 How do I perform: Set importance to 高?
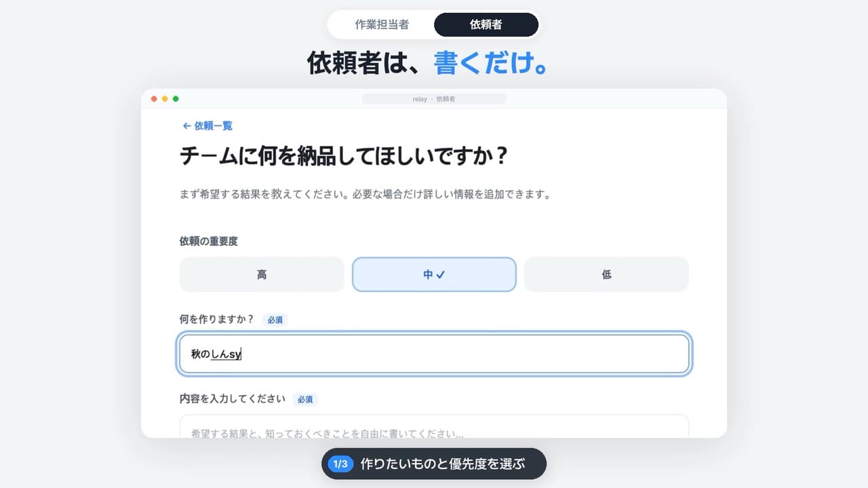coord(262,274)
